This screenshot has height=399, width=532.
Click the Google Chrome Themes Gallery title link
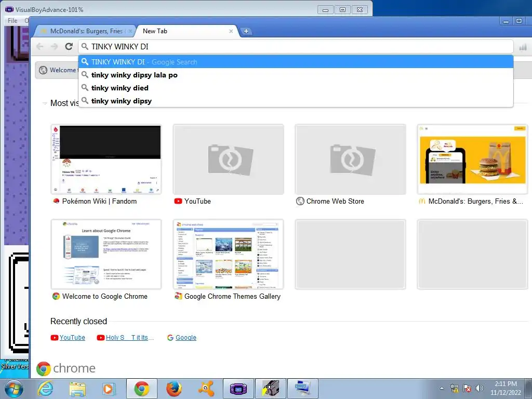coord(232,297)
